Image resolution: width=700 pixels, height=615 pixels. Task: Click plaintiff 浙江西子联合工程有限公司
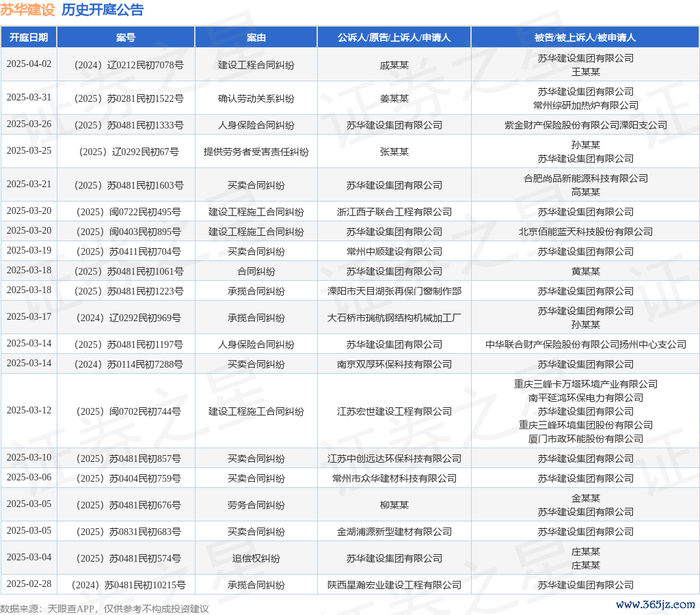tap(394, 212)
